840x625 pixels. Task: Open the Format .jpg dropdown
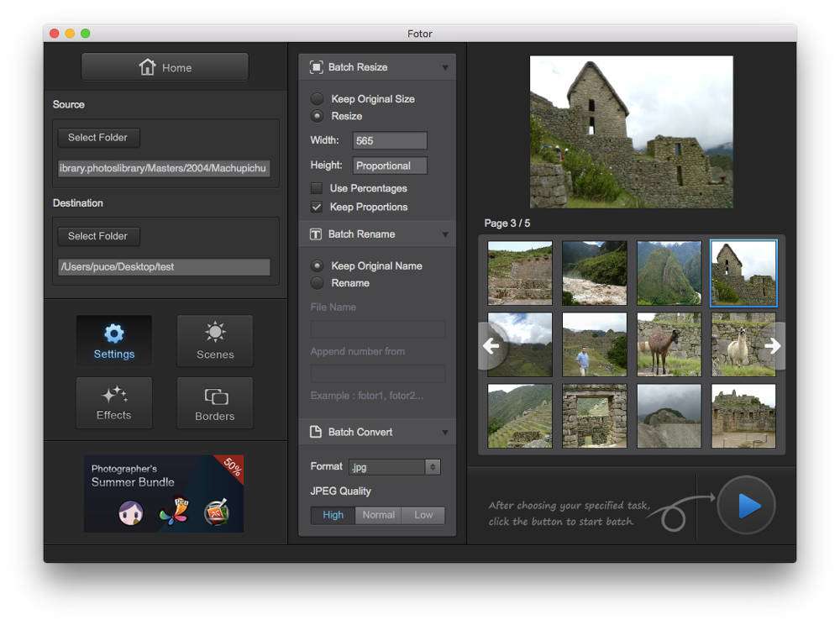pyautogui.click(x=395, y=466)
